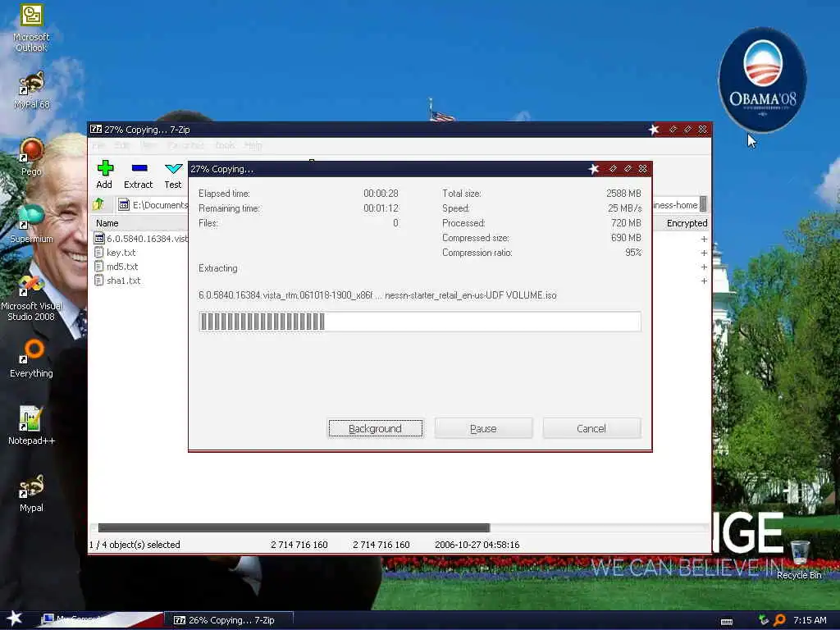840x630 pixels.
Task: Click the Encrypted '+' for sha1.txt row
Action: [704, 281]
